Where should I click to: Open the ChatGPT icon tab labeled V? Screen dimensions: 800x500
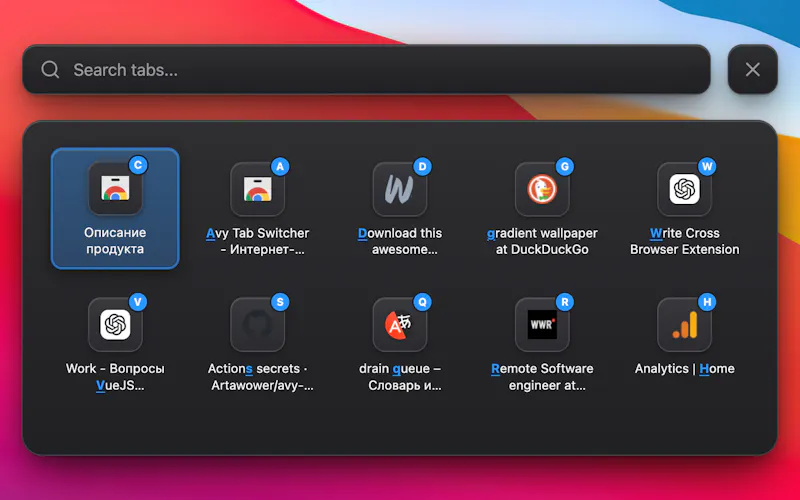[x=115, y=324]
